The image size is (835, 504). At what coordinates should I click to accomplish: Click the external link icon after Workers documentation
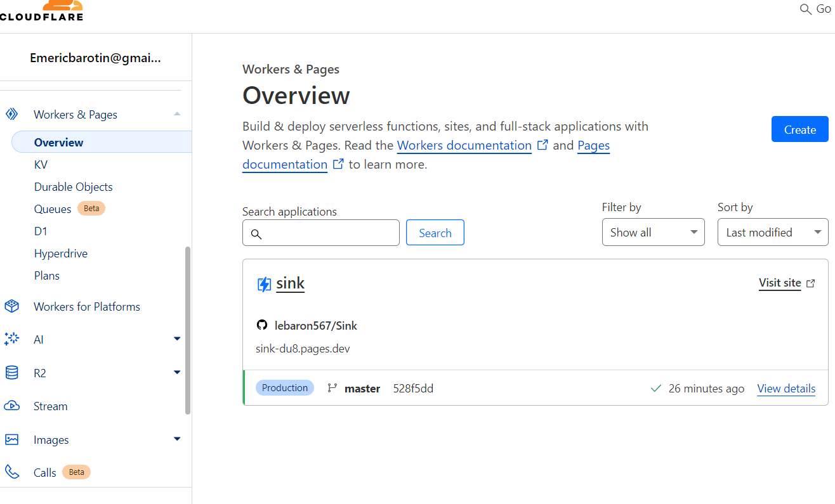542,145
